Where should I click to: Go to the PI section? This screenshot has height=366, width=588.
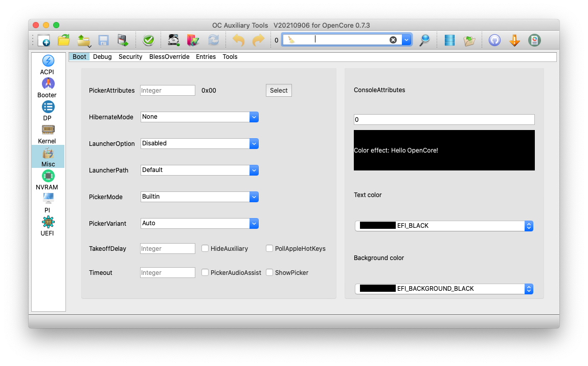click(48, 203)
